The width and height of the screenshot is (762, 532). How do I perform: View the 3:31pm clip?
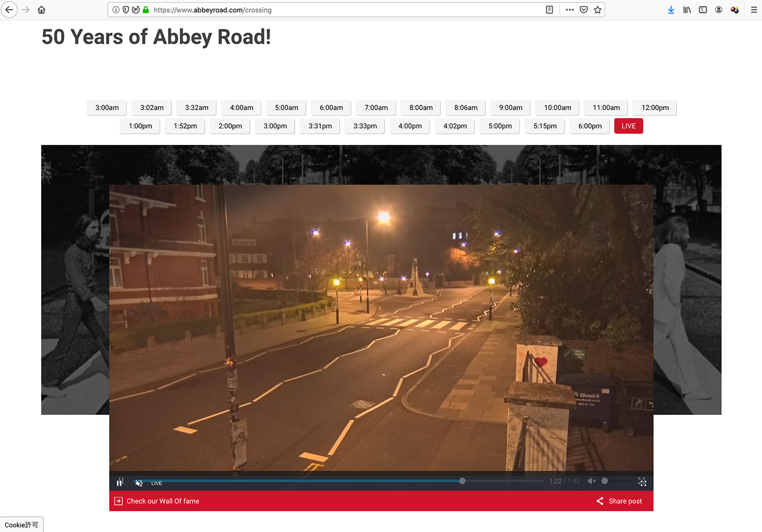[x=320, y=126]
